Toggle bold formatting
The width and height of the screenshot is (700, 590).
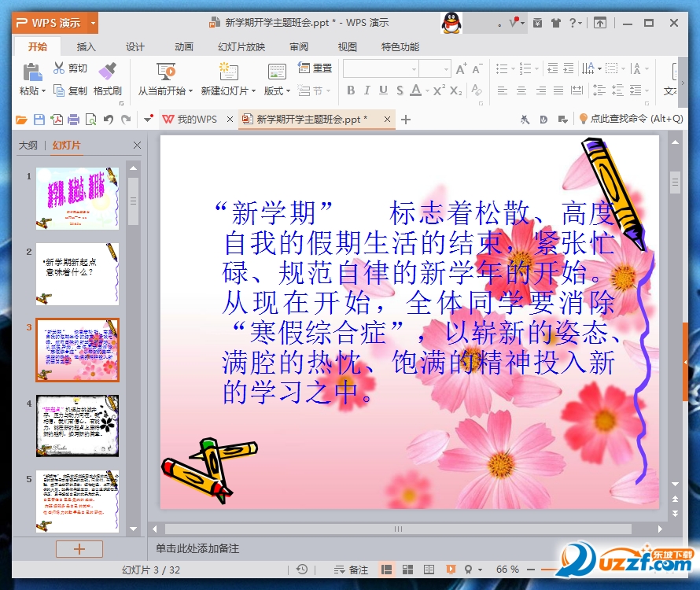click(x=351, y=90)
